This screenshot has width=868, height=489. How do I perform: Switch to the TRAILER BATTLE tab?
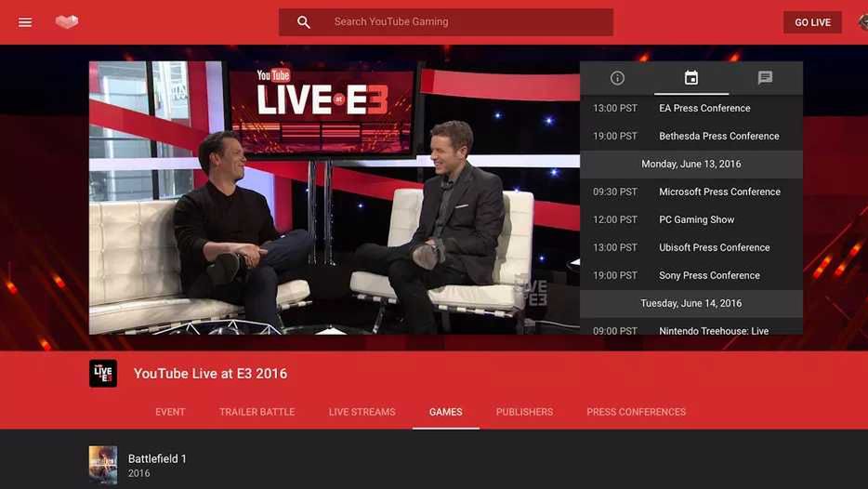(256, 412)
